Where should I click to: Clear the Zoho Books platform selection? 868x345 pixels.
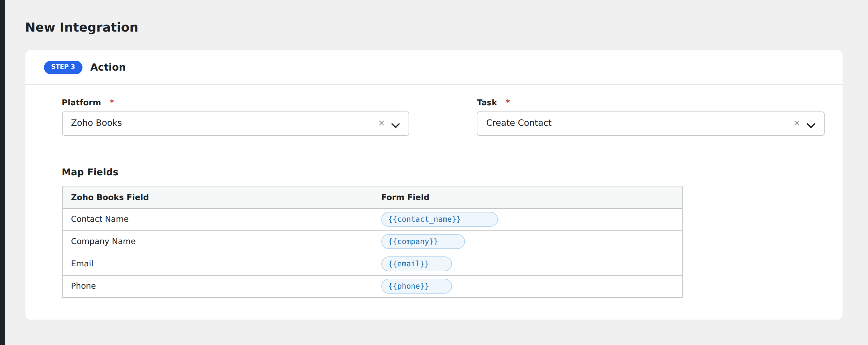pyautogui.click(x=381, y=123)
